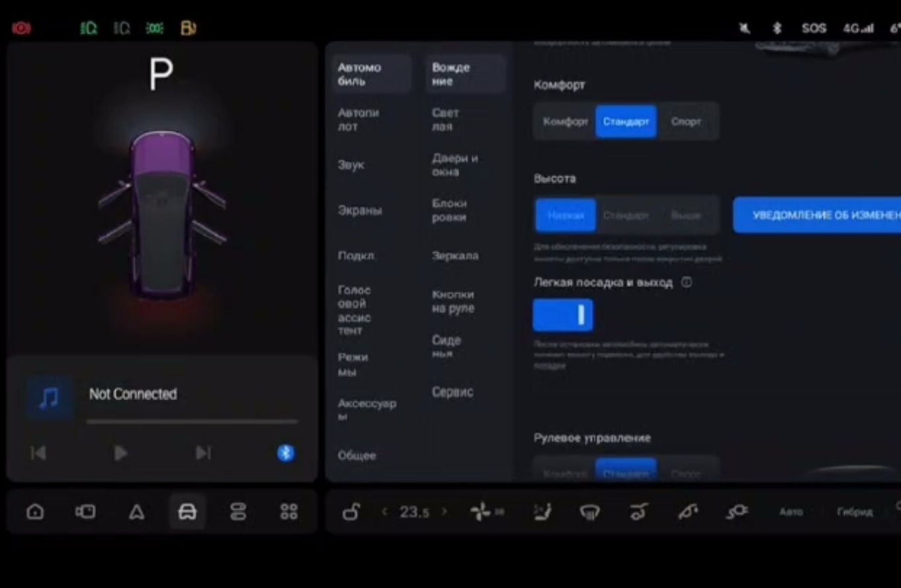Set Высота to Стандарт
Viewport: 901px width, 588px height.
point(626,216)
